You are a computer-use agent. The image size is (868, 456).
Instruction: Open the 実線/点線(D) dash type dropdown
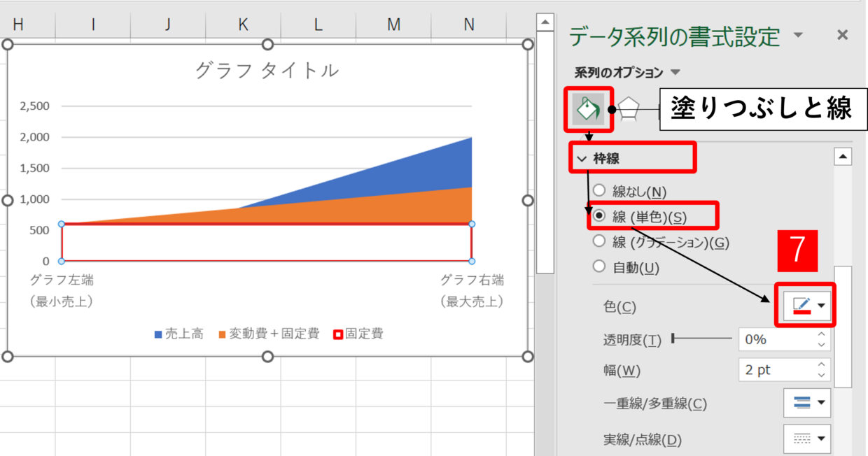point(808,439)
